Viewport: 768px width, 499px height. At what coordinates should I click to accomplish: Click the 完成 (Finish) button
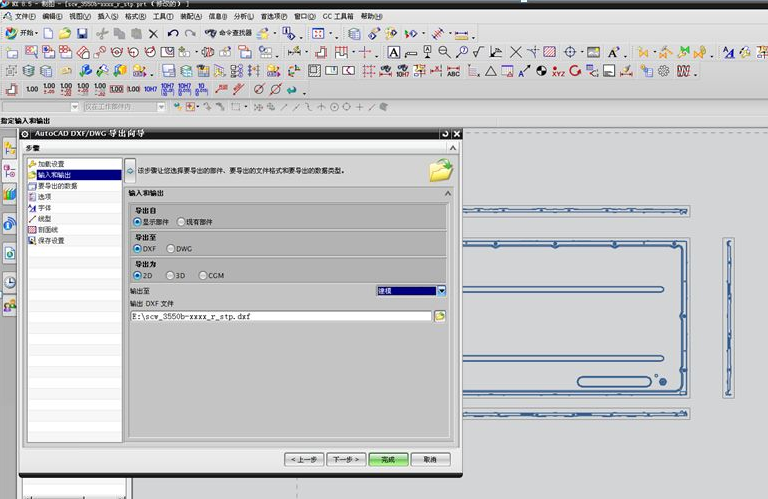click(x=388, y=459)
